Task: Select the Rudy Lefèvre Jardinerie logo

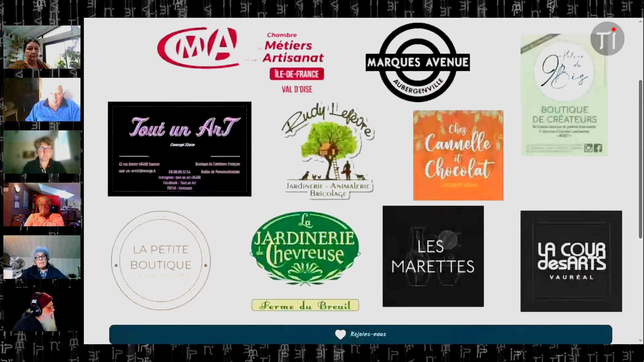Action: coord(328,151)
